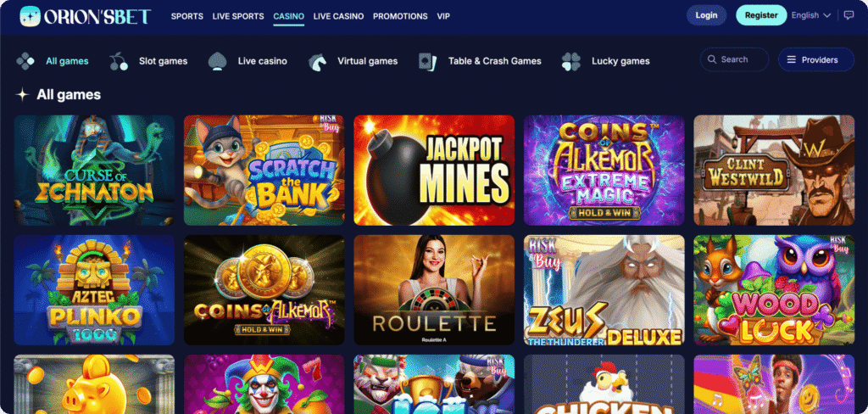Select the cards Table & Crash Games icon
Screen dimensions: 868x414
(x=428, y=61)
